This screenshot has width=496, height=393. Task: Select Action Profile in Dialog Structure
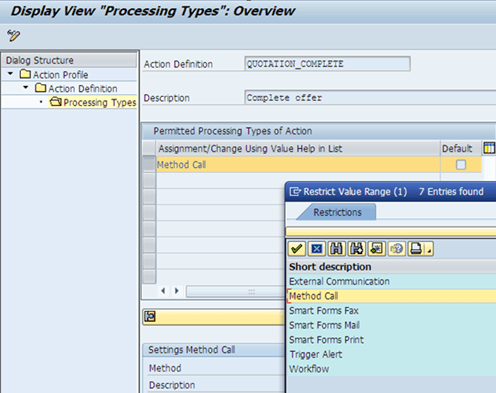60,75
